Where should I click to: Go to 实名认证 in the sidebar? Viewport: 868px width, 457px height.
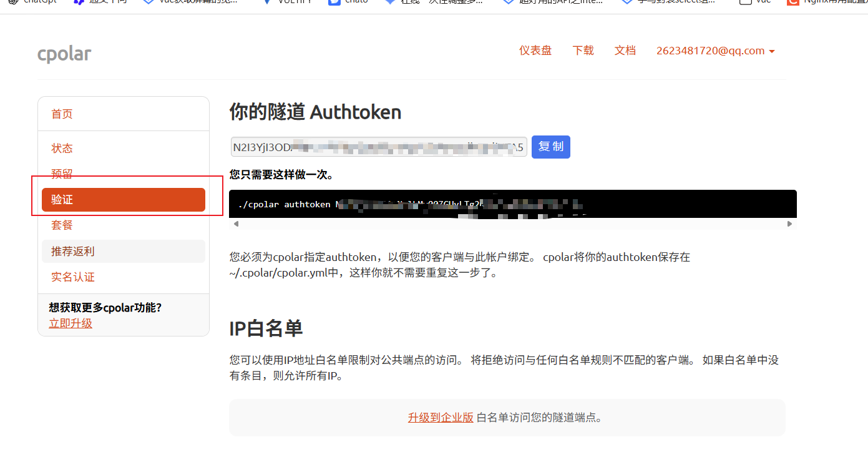click(x=73, y=277)
